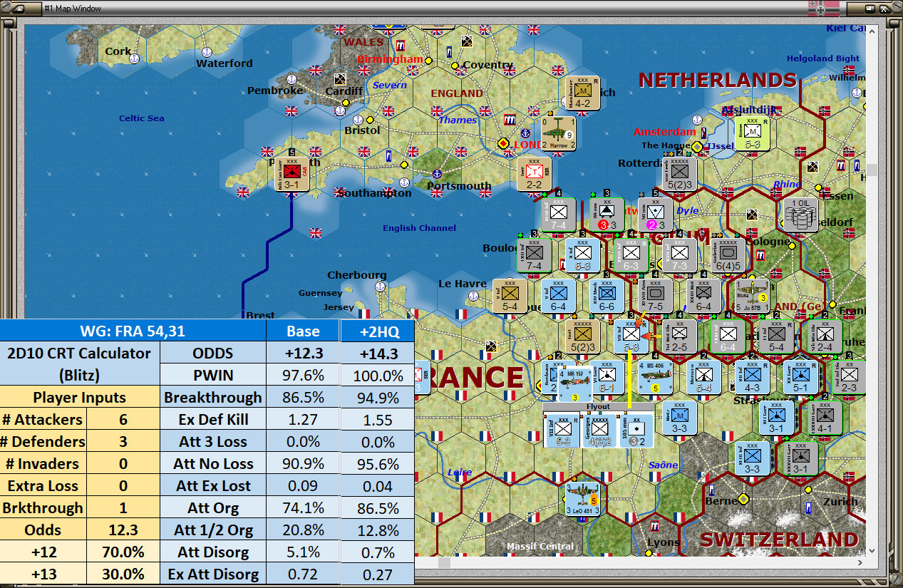The height and width of the screenshot is (588, 903).
Task: Pick the LeO 451 bomber unit
Action: point(582,500)
